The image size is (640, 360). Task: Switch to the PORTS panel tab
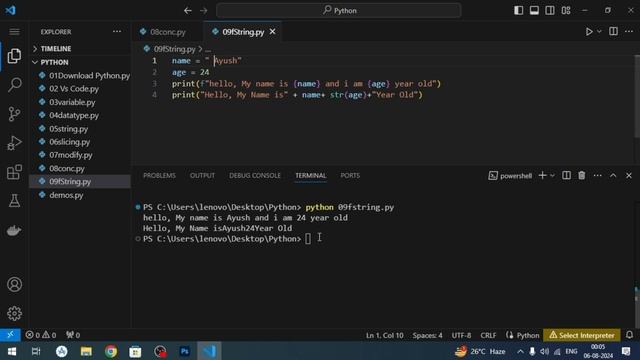(350, 176)
